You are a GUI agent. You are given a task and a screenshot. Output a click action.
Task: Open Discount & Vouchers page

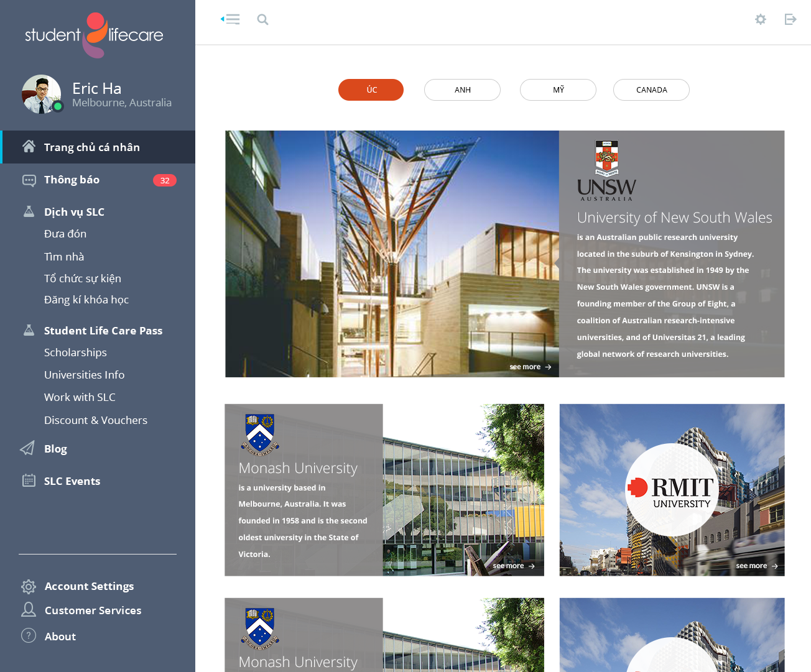click(96, 420)
